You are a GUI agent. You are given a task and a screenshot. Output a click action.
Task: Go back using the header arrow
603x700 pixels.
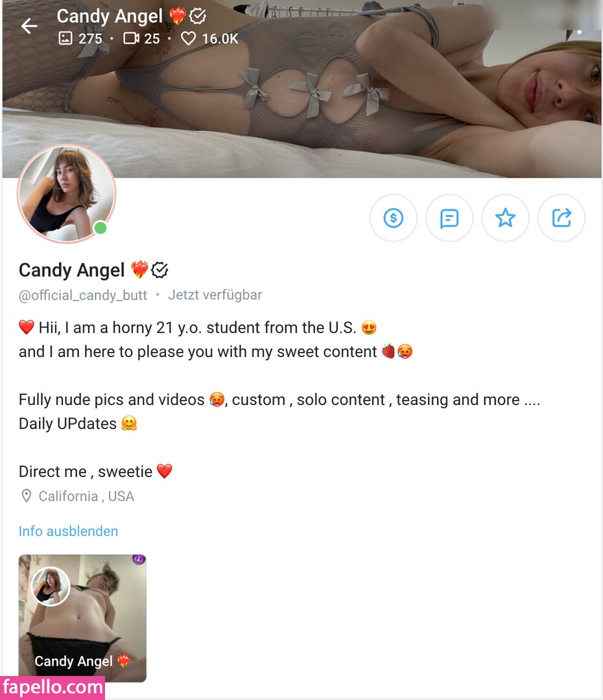click(29, 26)
